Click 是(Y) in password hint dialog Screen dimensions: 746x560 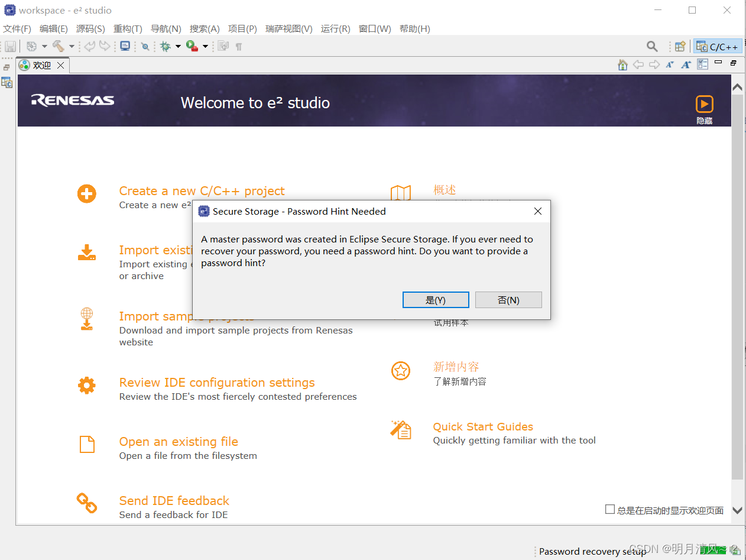coord(436,300)
